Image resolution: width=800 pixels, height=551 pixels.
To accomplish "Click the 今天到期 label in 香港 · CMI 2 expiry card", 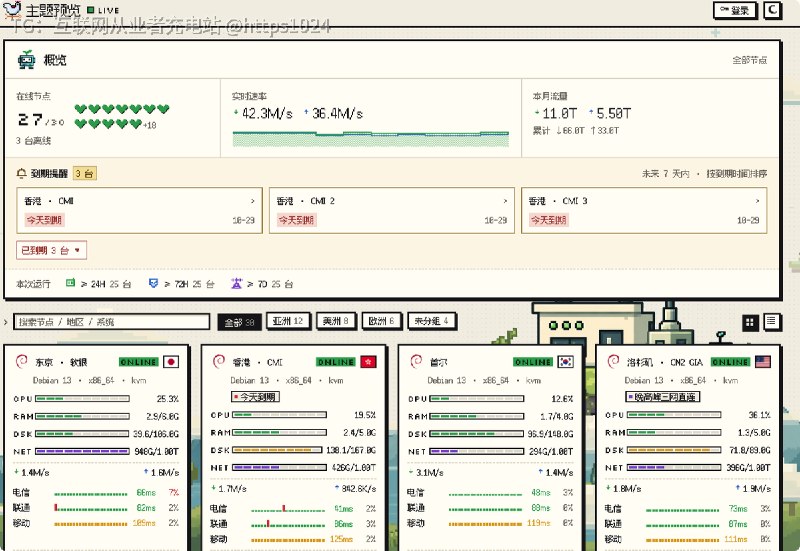I will (296, 220).
